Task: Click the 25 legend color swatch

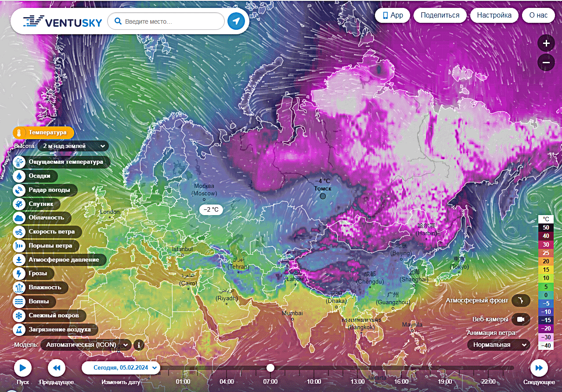Action: (x=546, y=253)
